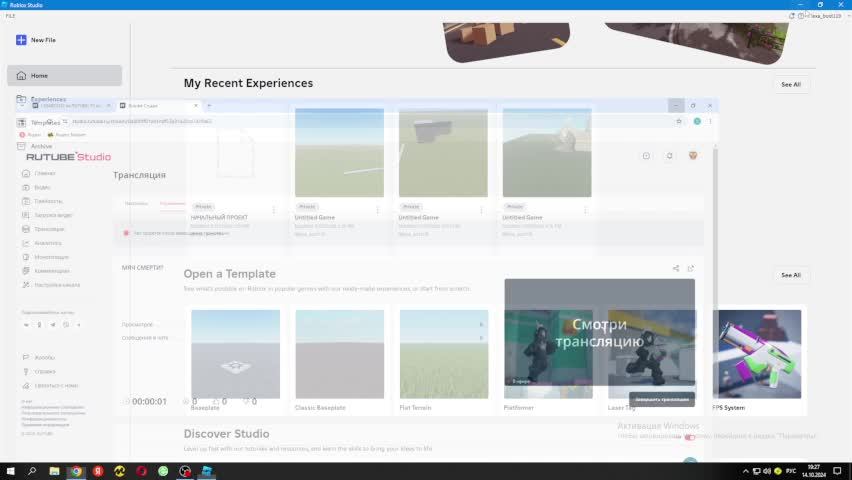852x480 pixels.
Task: Click See All next to Open a Template
Action: pos(791,275)
